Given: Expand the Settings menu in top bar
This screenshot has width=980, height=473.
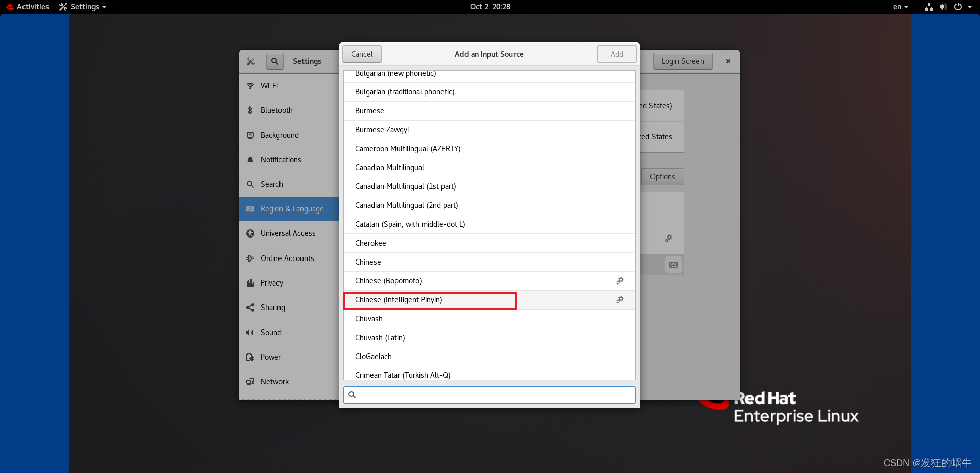Looking at the screenshot, I should pyautogui.click(x=82, y=7).
